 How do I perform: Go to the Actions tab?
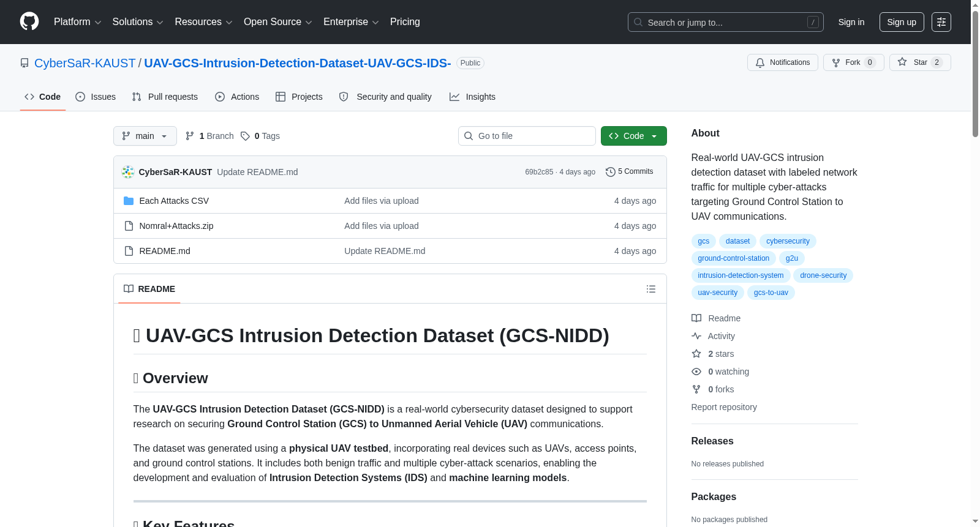coord(237,97)
